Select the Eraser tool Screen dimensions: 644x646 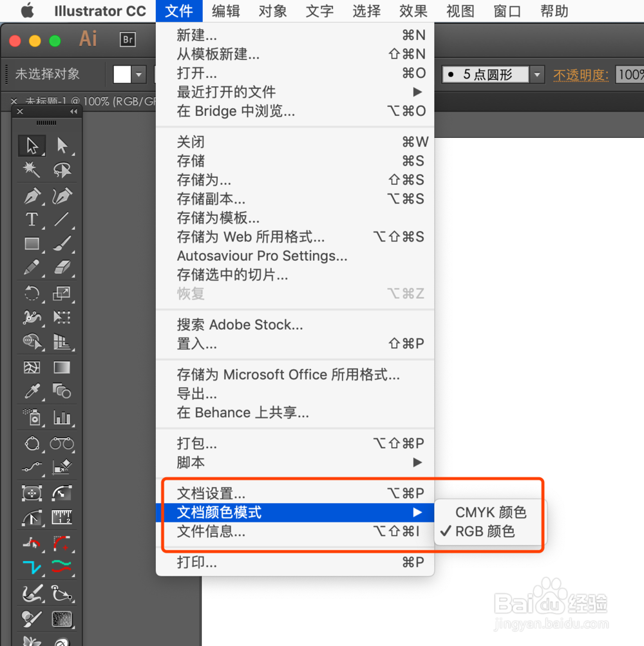62,268
